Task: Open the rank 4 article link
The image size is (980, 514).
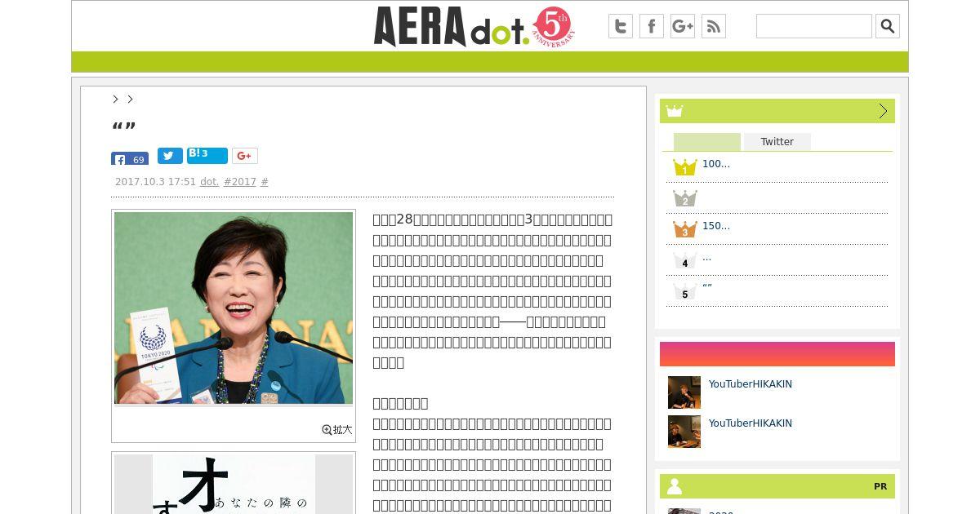Action: pos(706,258)
